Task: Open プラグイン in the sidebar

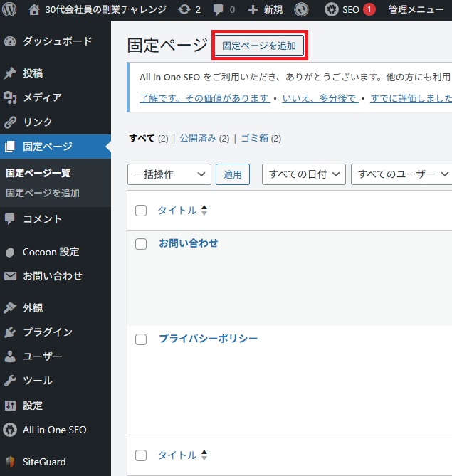Action: point(47,332)
